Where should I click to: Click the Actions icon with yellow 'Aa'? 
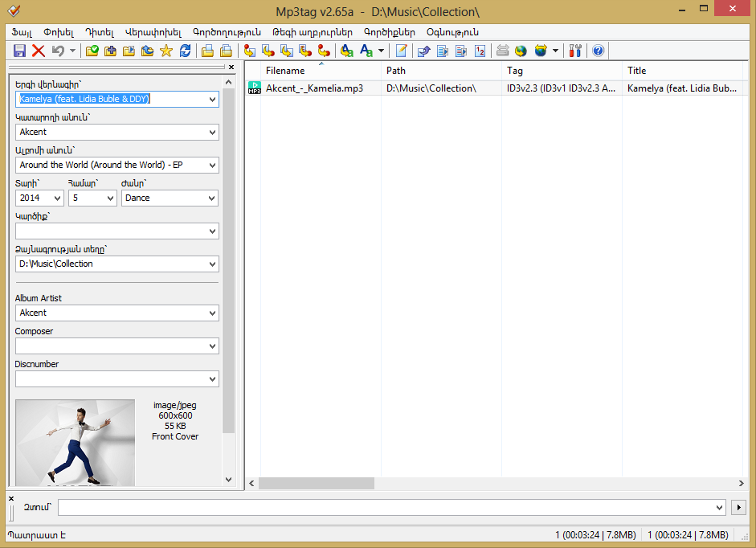click(x=346, y=51)
